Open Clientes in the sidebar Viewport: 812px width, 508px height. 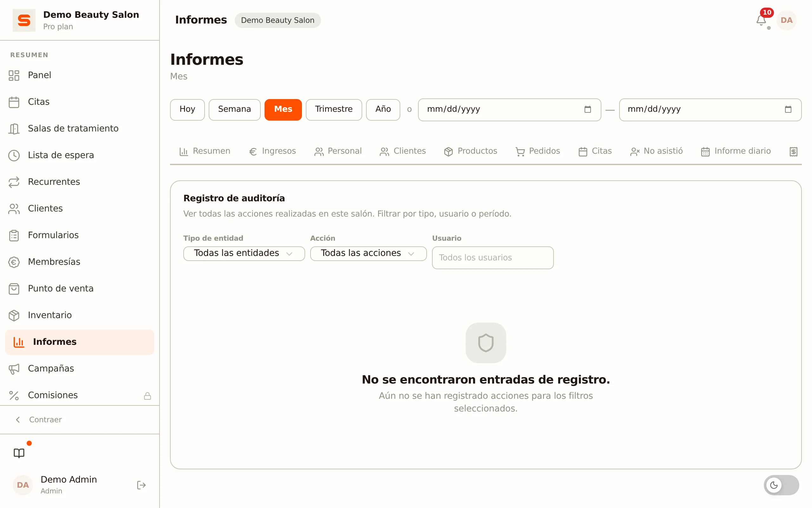(x=80, y=209)
